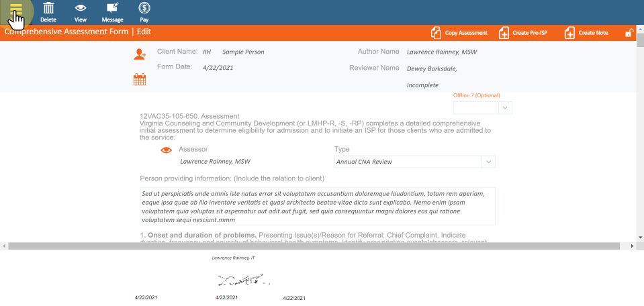Screen dimensions: 644x306
Task: Open the form date calendar icon
Action: click(x=140, y=80)
